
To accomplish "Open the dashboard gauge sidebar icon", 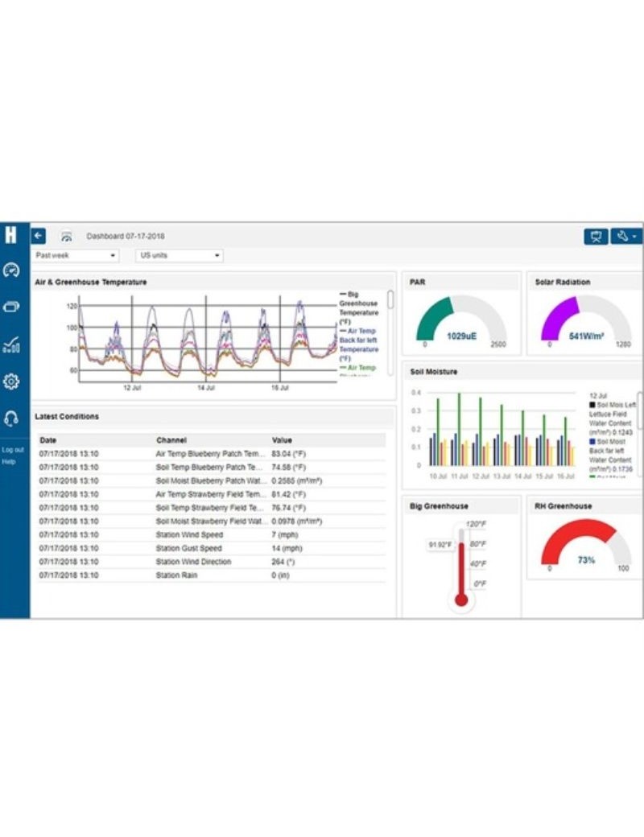I will pos(11,270).
